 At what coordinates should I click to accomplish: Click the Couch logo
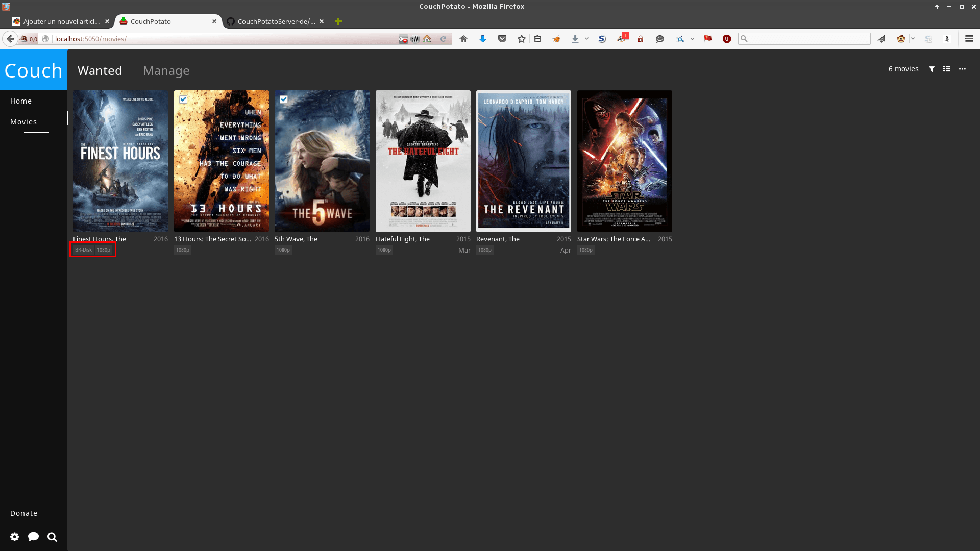pyautogui.click(x=34, y=70)
